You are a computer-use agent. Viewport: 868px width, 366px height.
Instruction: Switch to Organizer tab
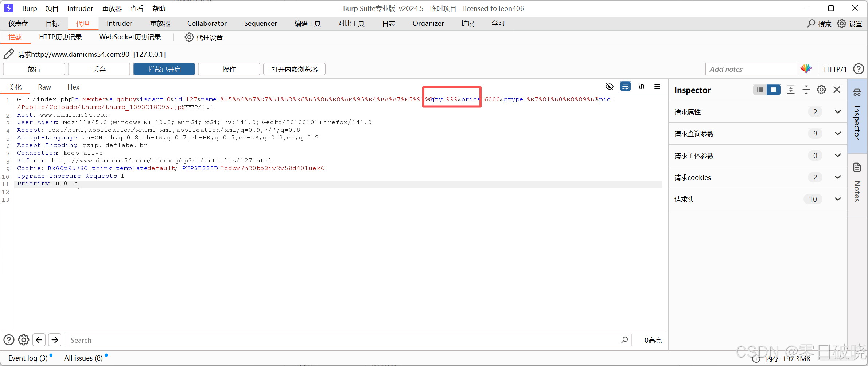pyautogui.click(x=428, y=24)
